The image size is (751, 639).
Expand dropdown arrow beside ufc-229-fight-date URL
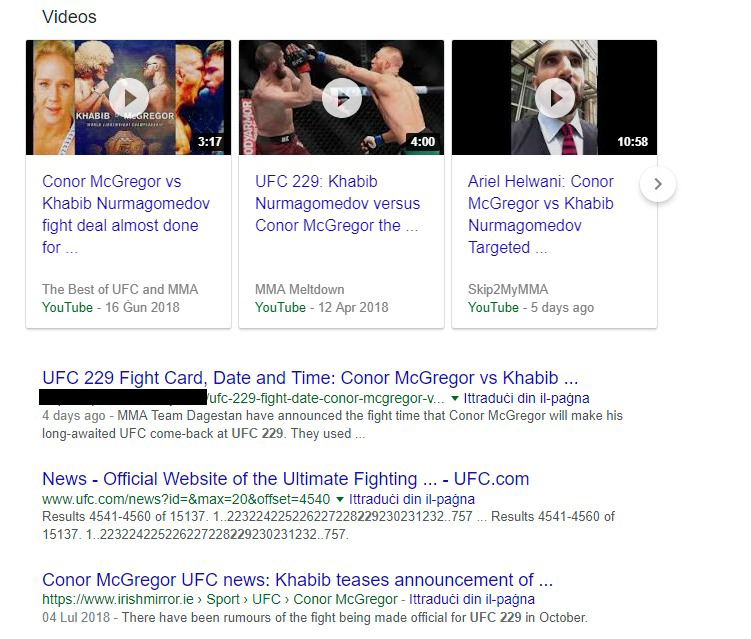pyautogui.click(x=455, y=398)
